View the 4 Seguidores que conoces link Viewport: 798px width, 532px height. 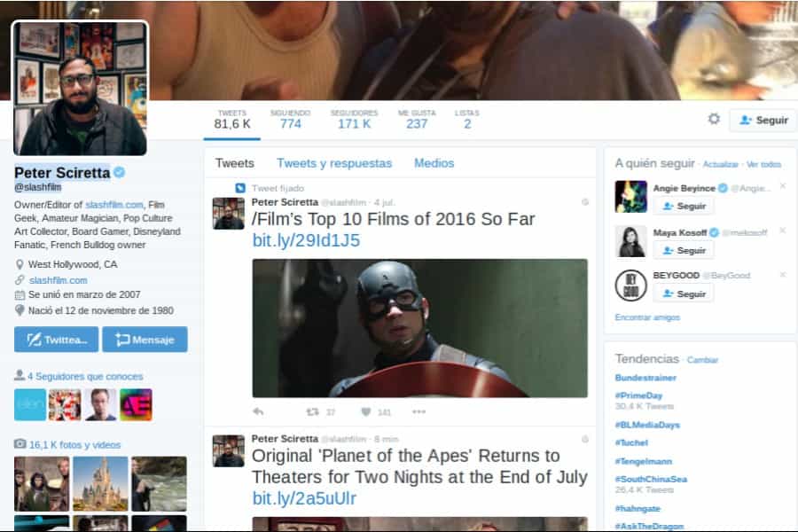coord(85,376)
